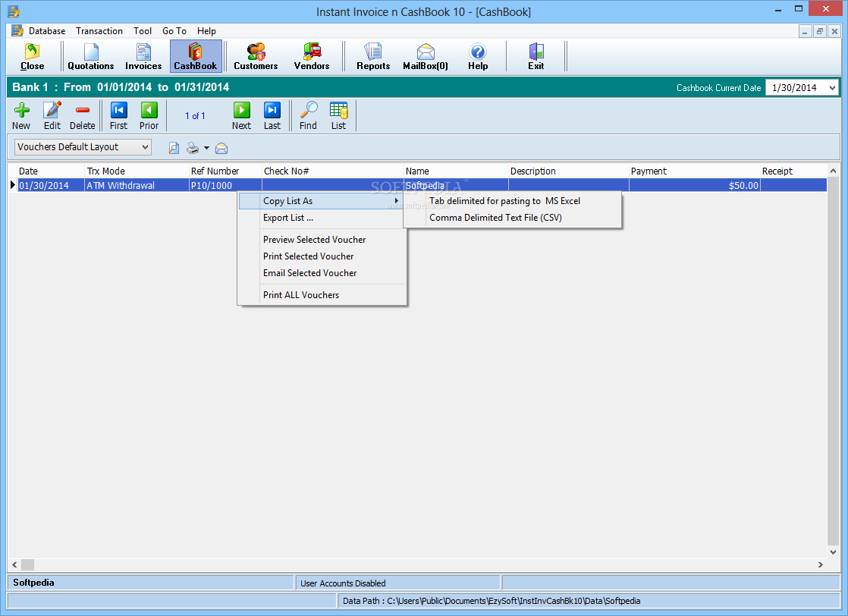Open the Help menu in menu bar
The height and width of the screenshot is (616, 848).
click(x=206, y=31)
